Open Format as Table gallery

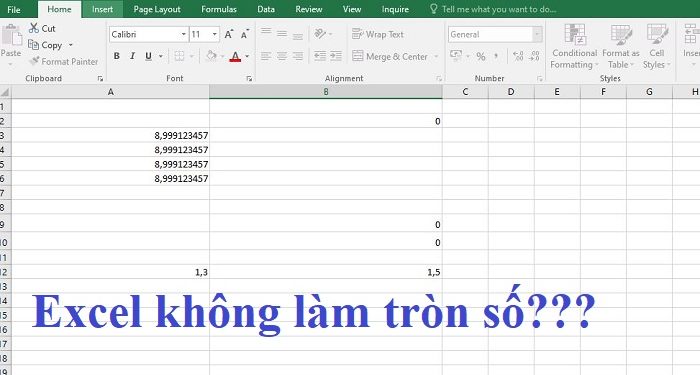click(x=621, y=47)
